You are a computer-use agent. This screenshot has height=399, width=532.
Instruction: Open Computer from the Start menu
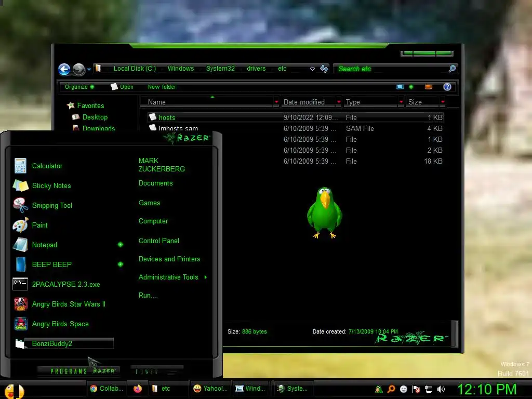click(153, 221)
